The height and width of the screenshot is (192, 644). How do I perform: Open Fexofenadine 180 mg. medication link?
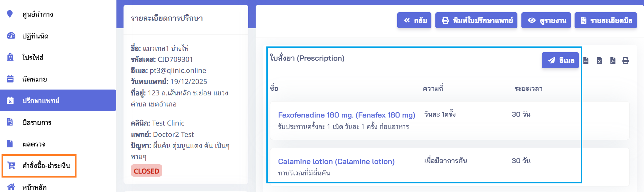(x=346, y=115)
